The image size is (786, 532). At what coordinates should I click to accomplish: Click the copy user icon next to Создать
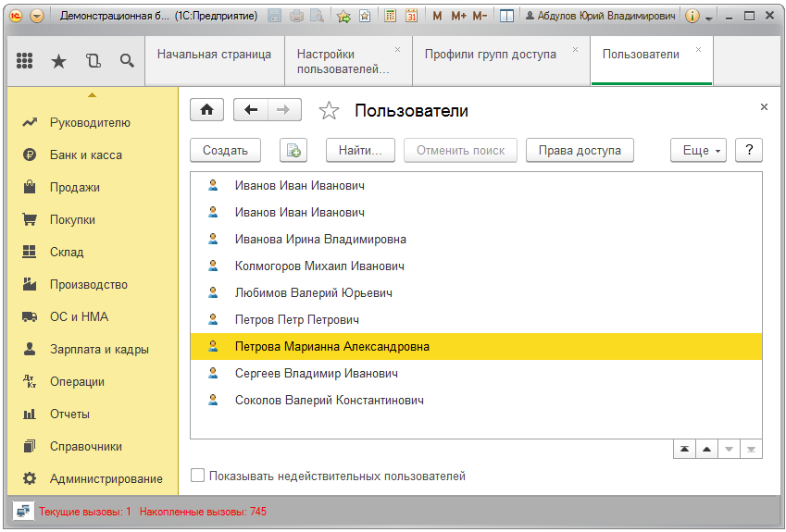[293, 151]
